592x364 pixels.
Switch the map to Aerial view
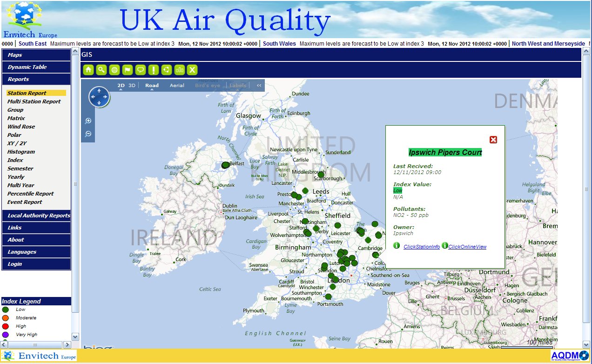point(177,85)
